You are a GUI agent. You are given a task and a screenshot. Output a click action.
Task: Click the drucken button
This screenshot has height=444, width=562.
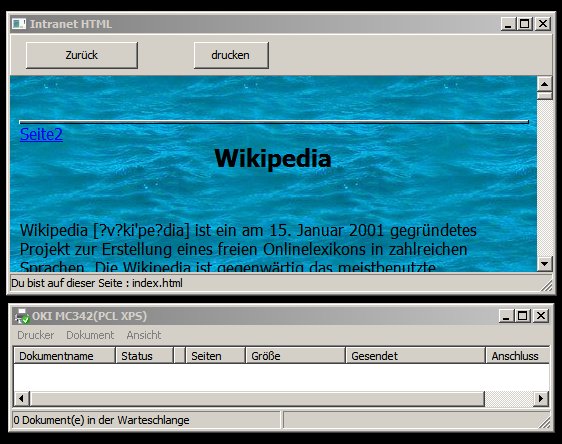click(x=231, y=55)
